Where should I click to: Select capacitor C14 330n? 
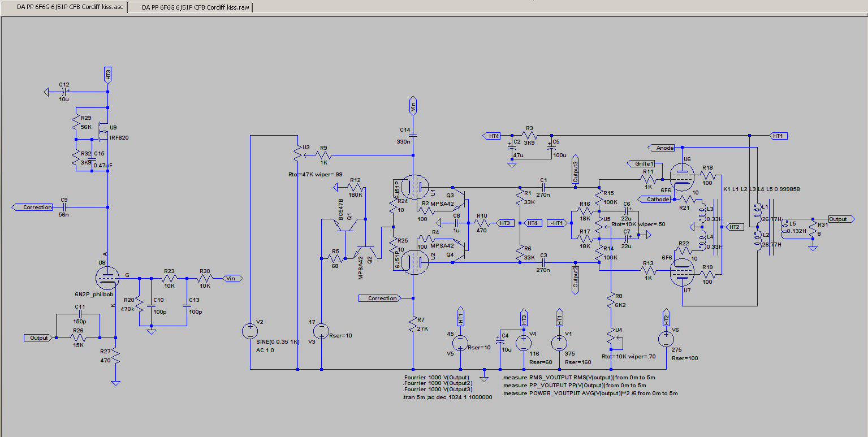(x=413, y=136)
